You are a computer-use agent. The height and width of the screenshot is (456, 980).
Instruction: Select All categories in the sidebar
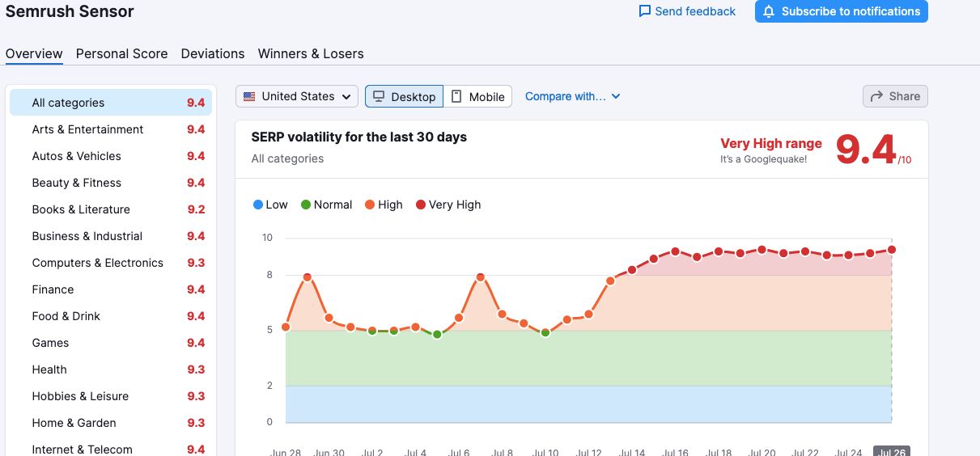[x=111, y=103]
